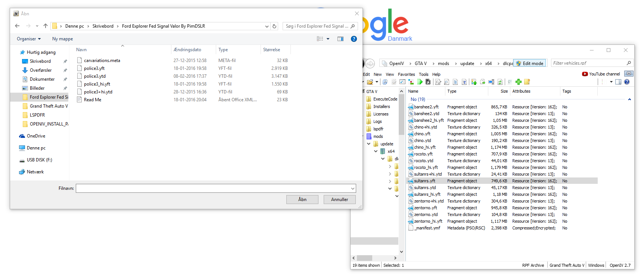
Task: Show the preview pane in the dialog
Action: click(340, 39)
